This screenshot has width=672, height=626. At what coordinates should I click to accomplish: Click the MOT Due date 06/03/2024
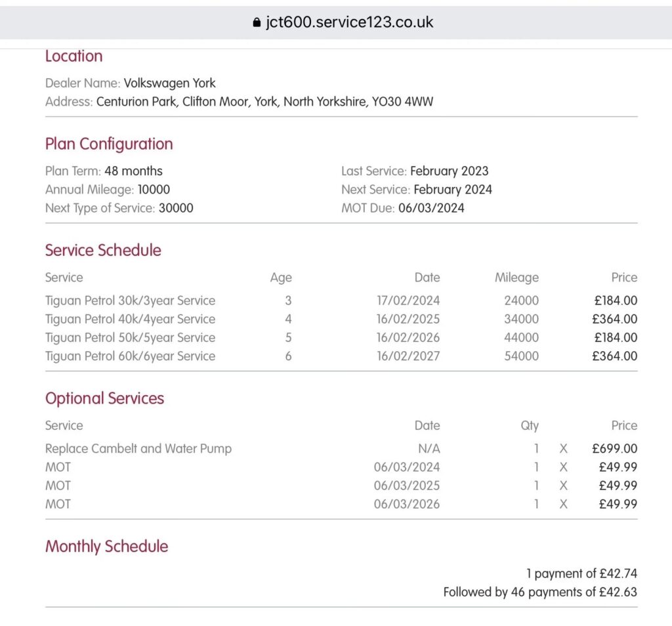coord(431,208)
